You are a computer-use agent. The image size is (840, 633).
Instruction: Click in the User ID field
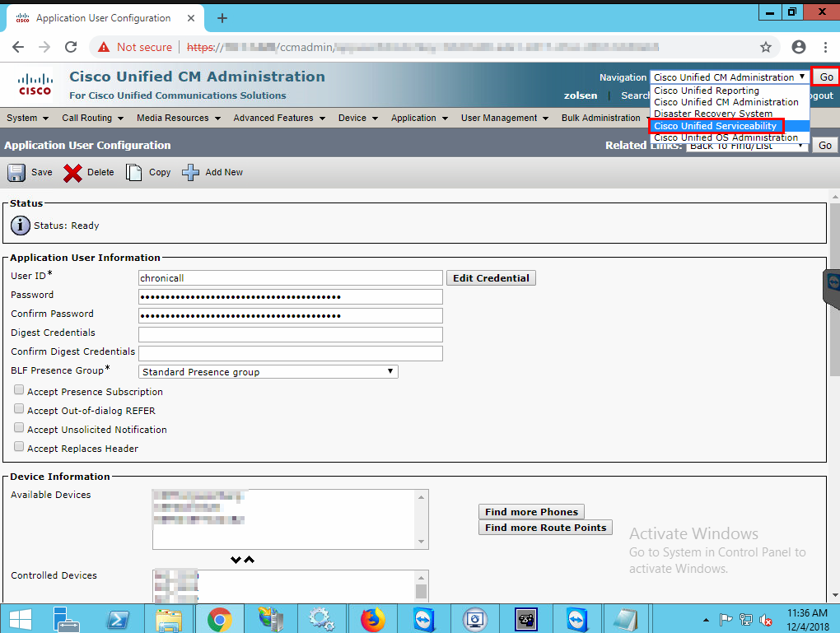(x=291, y=278)
